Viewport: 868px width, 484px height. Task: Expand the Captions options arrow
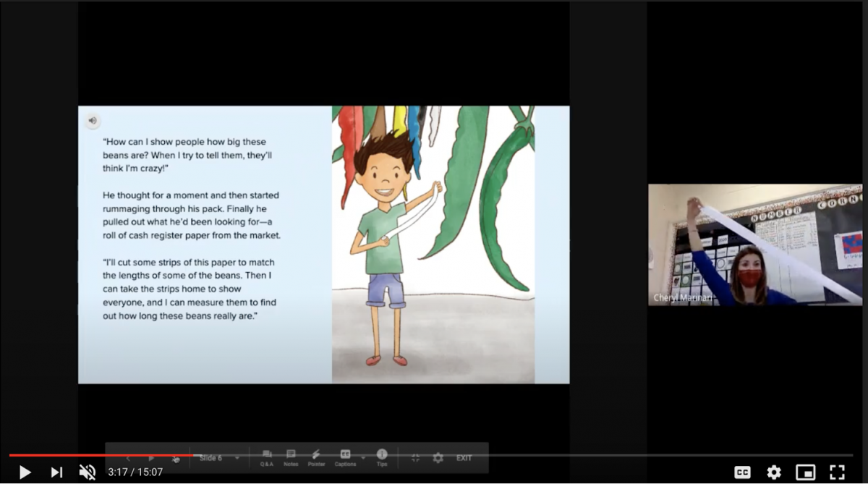pos(363,458)
